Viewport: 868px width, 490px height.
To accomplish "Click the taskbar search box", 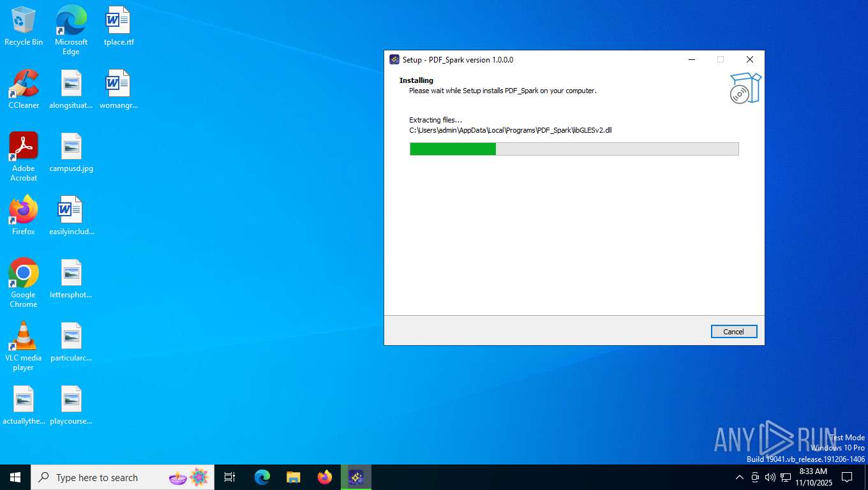I will (123, 477).
